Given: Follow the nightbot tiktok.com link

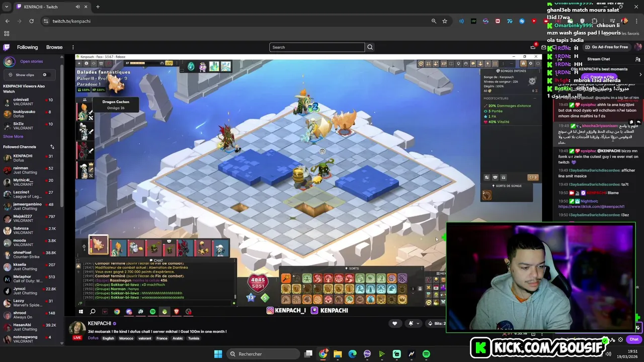Looking at the screenshot, I should click(x=591, y=207).
